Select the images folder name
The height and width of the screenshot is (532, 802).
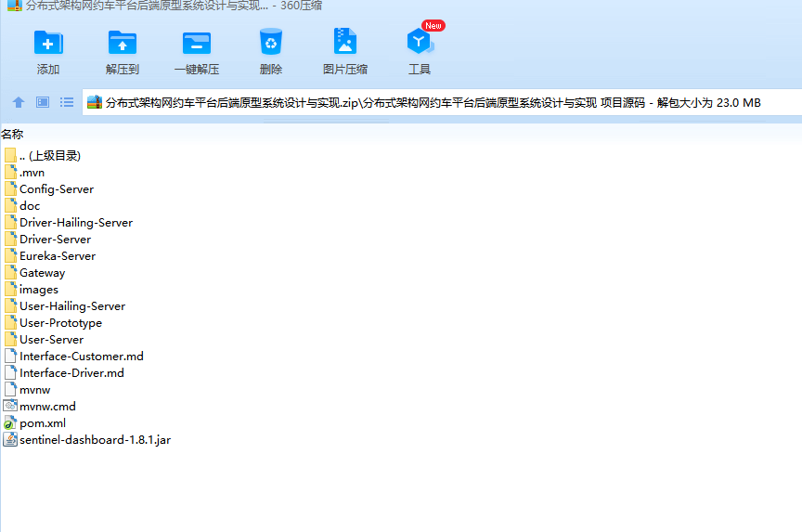point(39,290)
